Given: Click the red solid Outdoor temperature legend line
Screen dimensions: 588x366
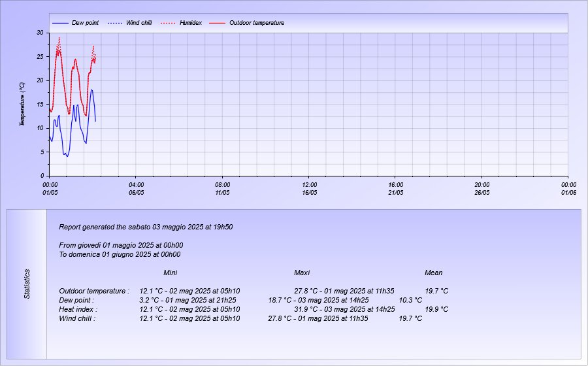Looking at the screenshot, I should pos(217,24).
